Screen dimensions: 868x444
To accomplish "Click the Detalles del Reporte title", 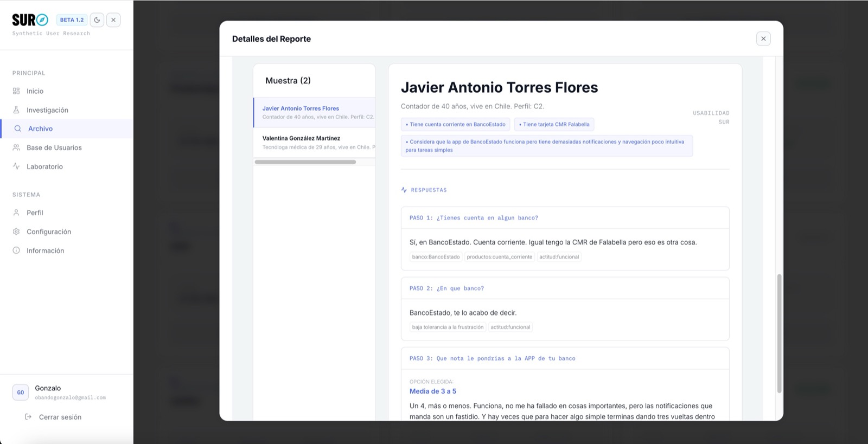I will click(271, 39).
